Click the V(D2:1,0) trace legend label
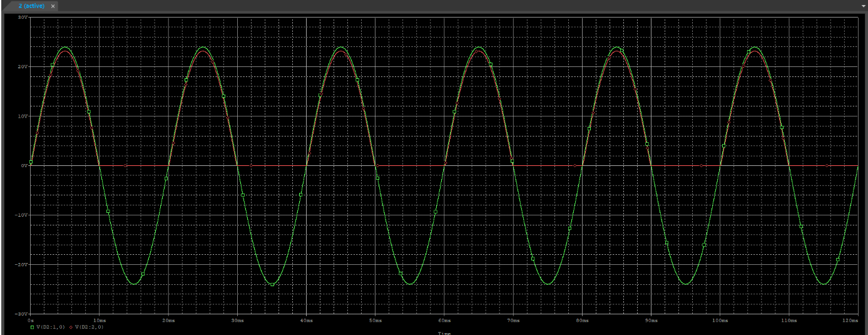 [51, 327]
